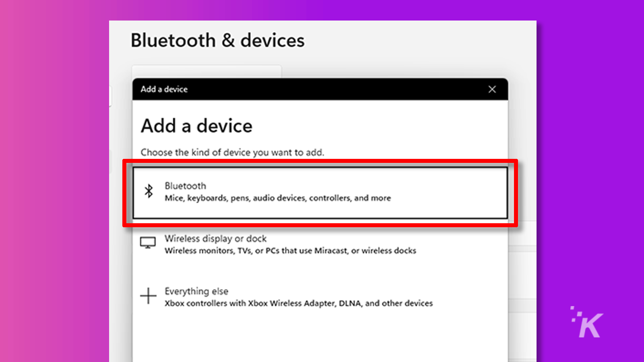The width and height of the screenshot is (644, 362).
Task: Select the Bluetooth option title
Action: 185,186
